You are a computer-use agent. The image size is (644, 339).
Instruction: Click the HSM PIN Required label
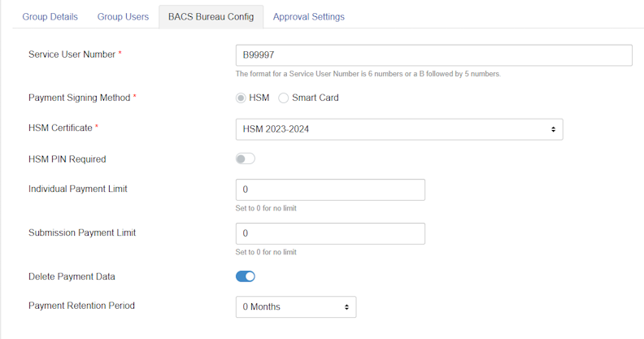click(67, 159)
